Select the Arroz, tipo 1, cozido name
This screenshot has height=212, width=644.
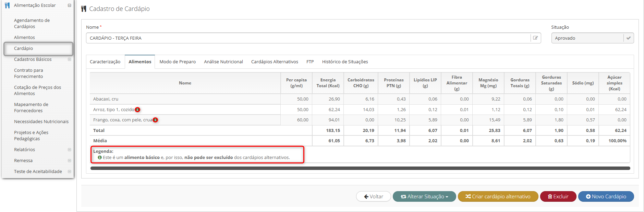(x=114, y=110)
